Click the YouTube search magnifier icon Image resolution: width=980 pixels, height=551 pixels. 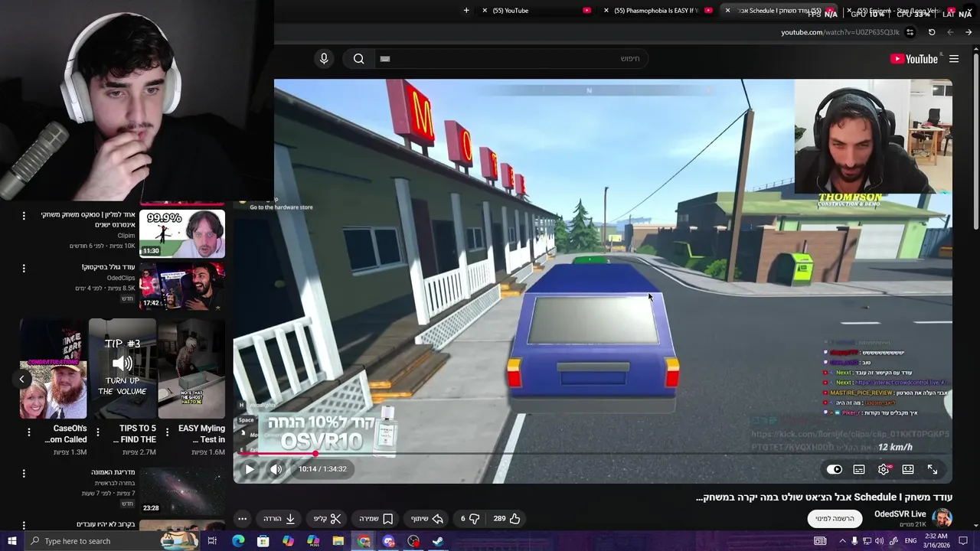[358, 59]
